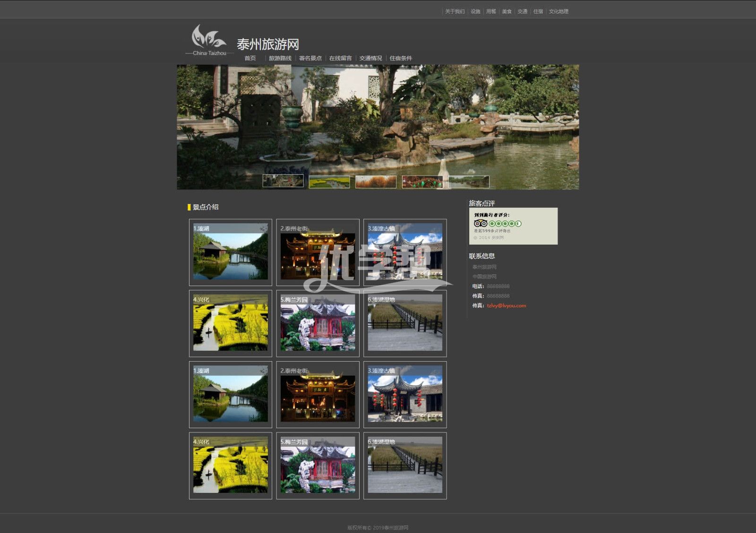
Task: Select the last banner slider thumbnail
Action: [469, 182]
